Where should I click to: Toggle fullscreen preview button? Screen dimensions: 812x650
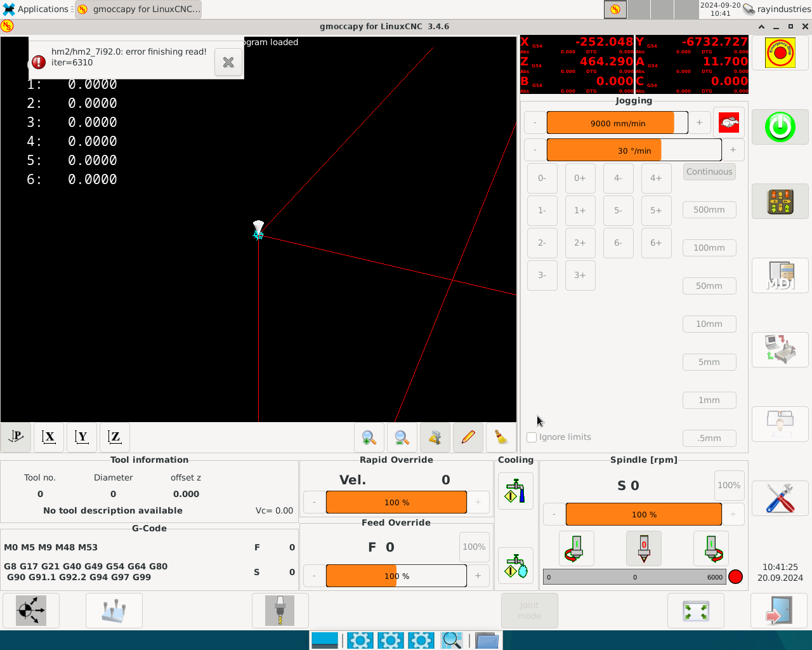696,611
